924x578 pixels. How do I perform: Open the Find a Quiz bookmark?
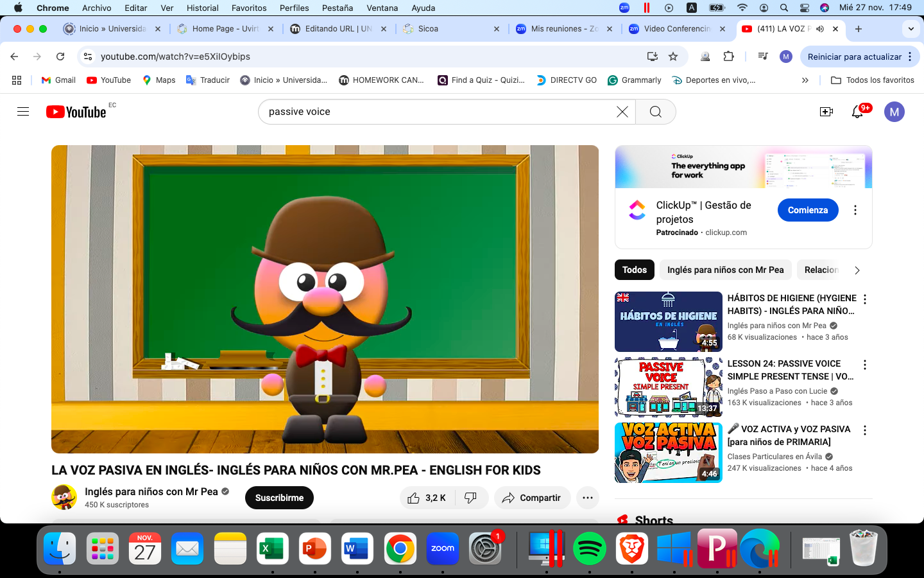click(x=481, y=80)
